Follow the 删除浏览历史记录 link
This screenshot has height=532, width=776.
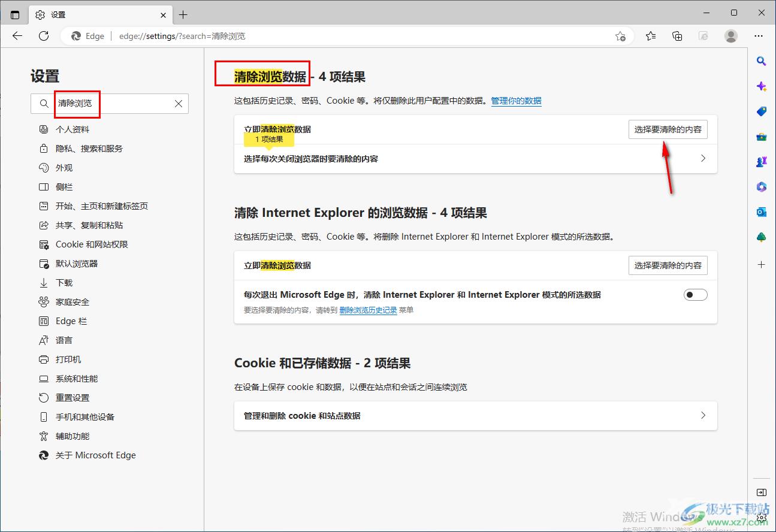click(x=368, y=310)
